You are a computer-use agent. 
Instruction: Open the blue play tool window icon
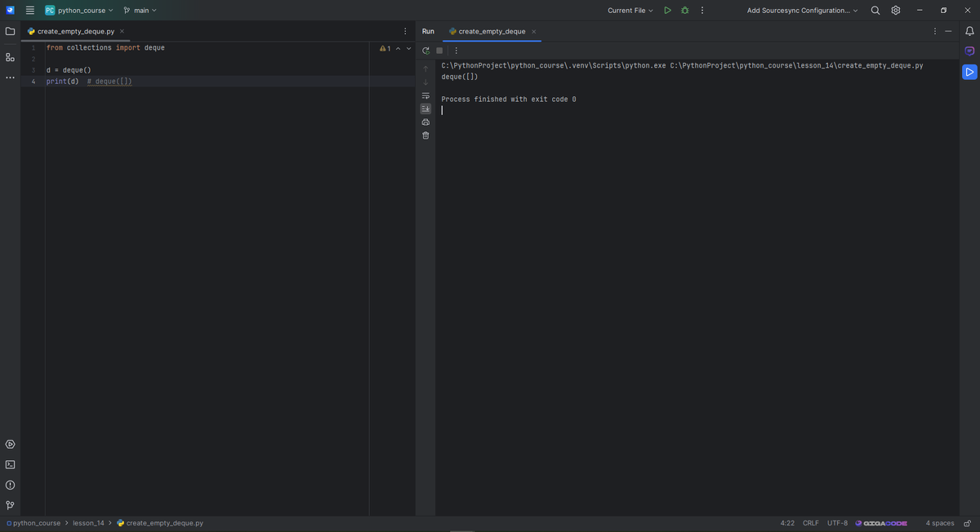click(969, 72)
